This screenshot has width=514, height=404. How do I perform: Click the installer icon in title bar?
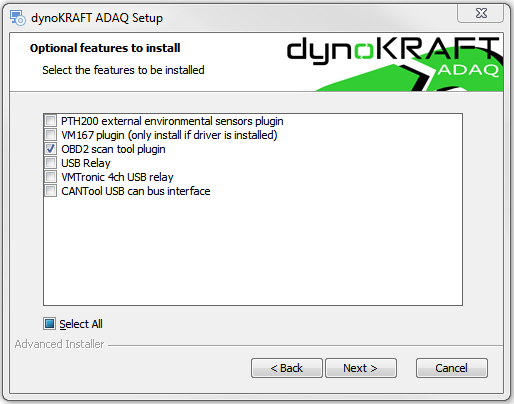point(17,17)
